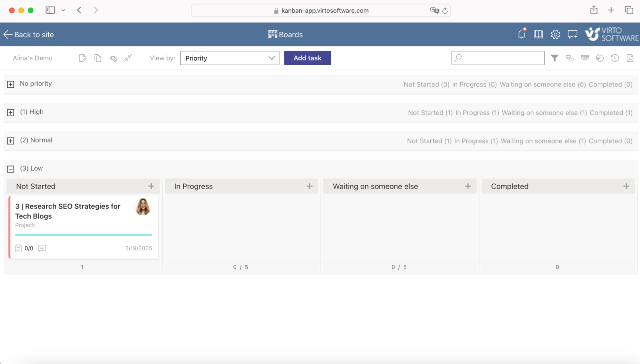The height and width of the screenshot is (364, 640).
Task: Open the board history icon
Action: (x=615, y=58)
